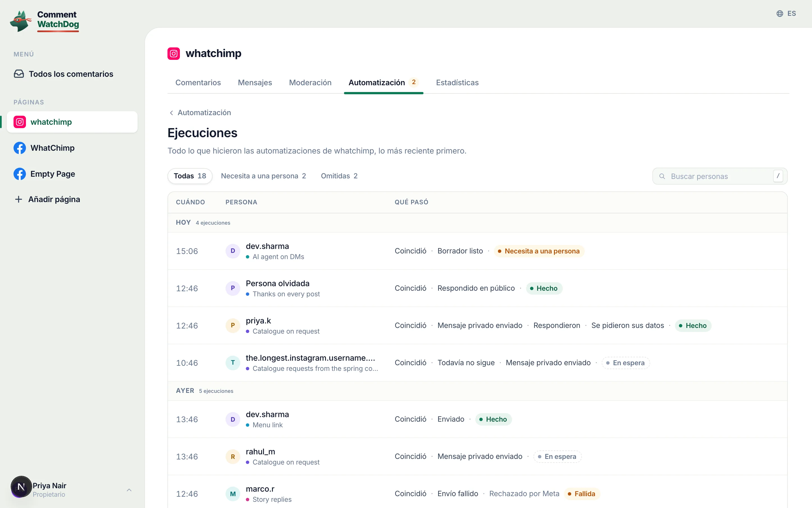Viewport: 812px width, 508px height.
Task: Switch to the Mensajes tab
Action: coord(255,83)
